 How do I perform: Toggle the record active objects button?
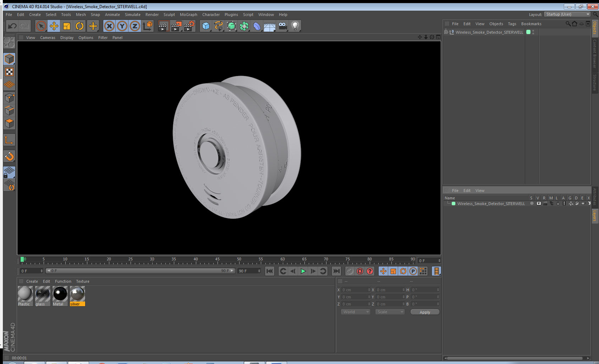coord(350,271)
